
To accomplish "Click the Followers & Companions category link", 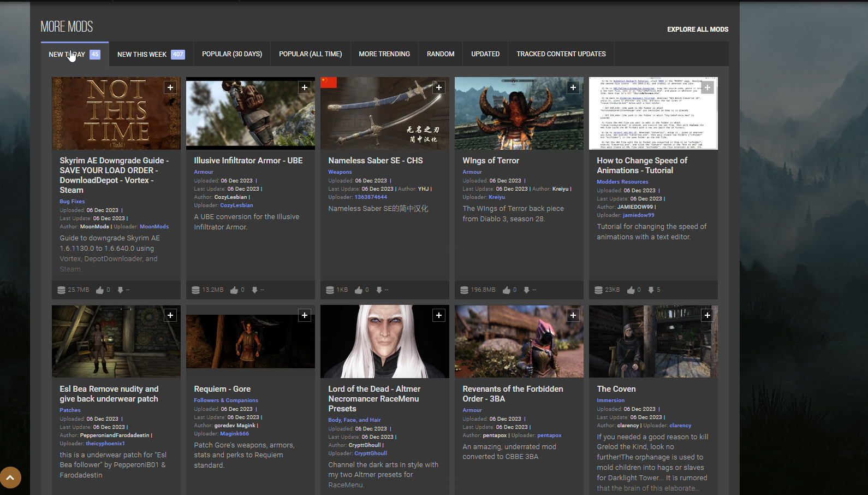I will 226,400.
